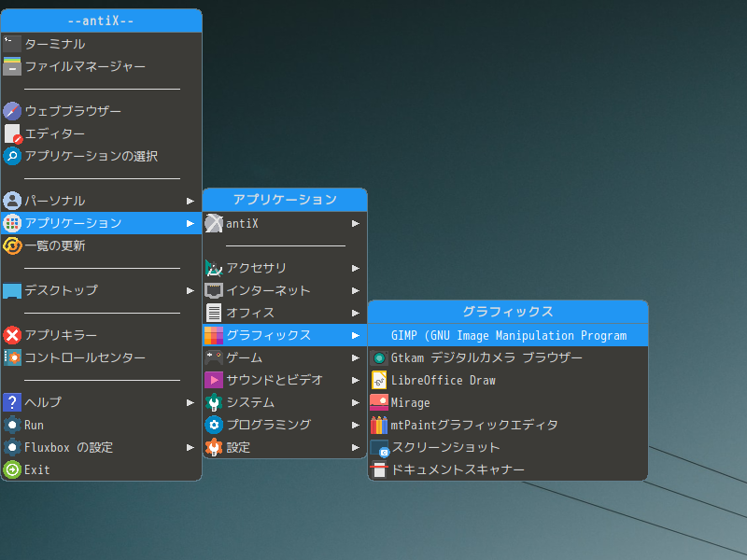This screenshot has width=747, height=560.
Task: Expand the ヘルプ submenu arrow
Action: pyautogui.click(x=190, y=403)
